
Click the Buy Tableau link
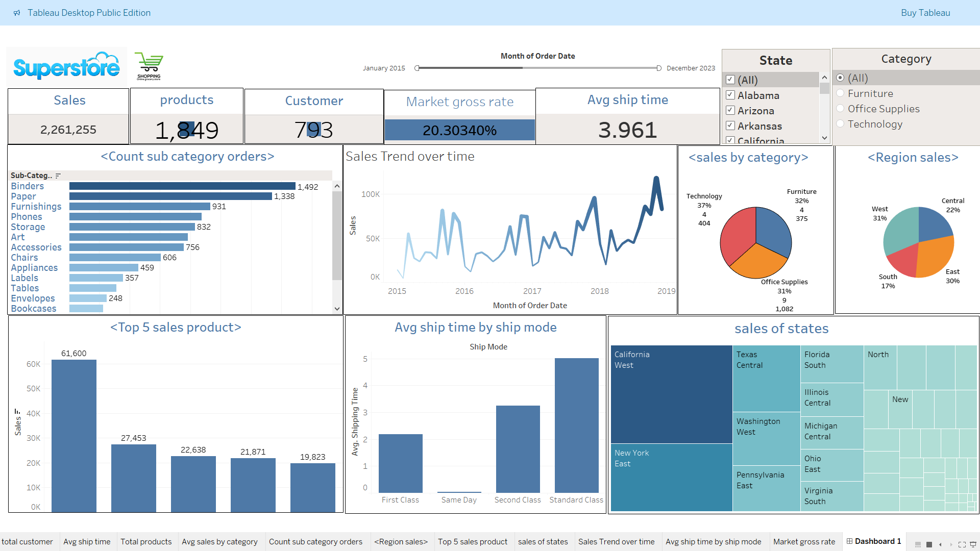(925, 13)
